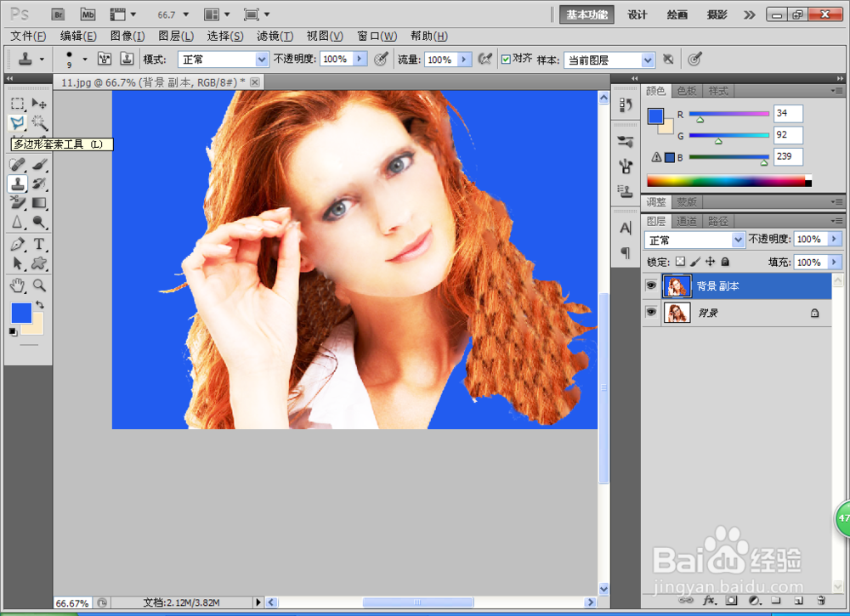
Task: Switch to the 基本功能 workspace
Action: click(586, 14)
